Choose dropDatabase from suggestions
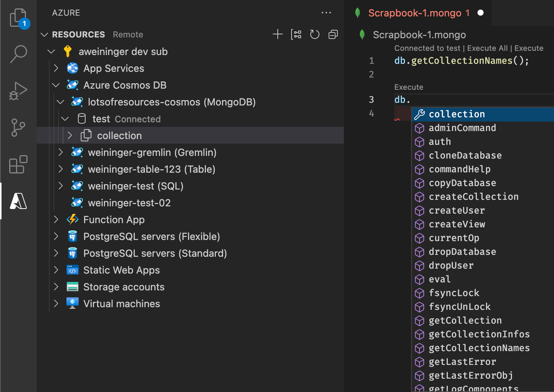Screen dimensions: 554x392 tap(483, 251)
